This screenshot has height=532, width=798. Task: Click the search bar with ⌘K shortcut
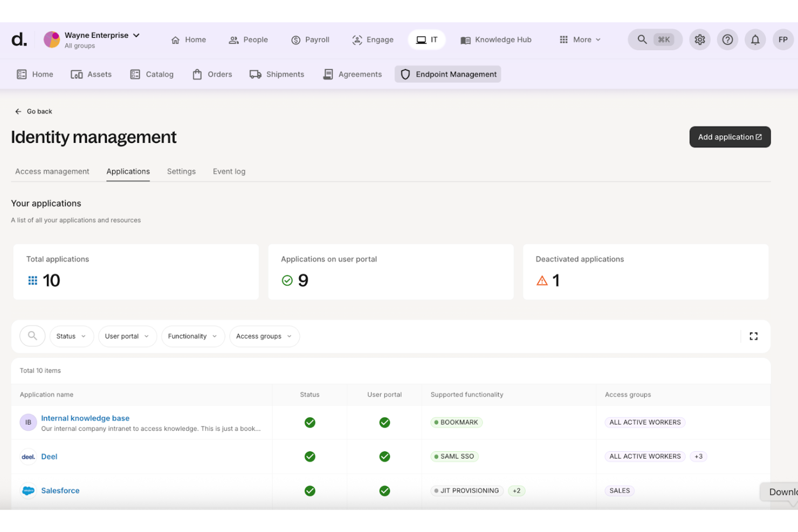click(655, 39)
